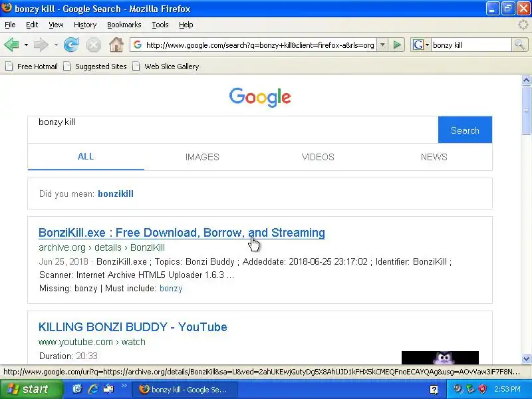Open the View menu

(56, 25)
